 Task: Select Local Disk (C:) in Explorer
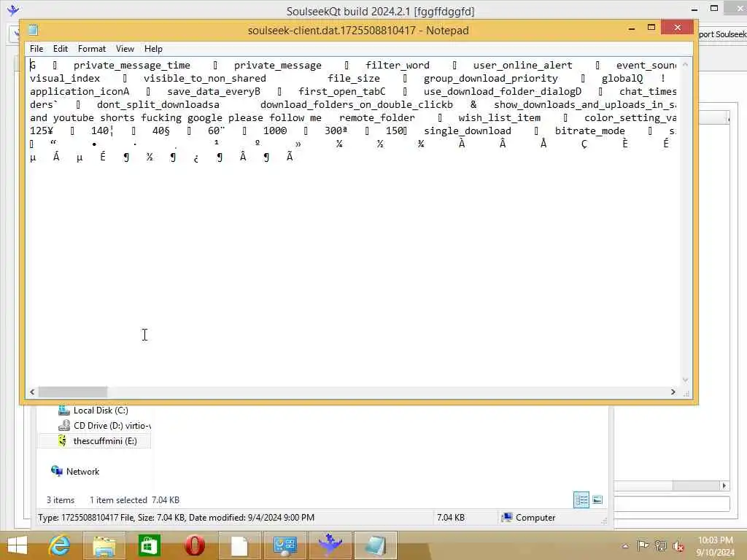pyautogui.click(x=101, y=410)
